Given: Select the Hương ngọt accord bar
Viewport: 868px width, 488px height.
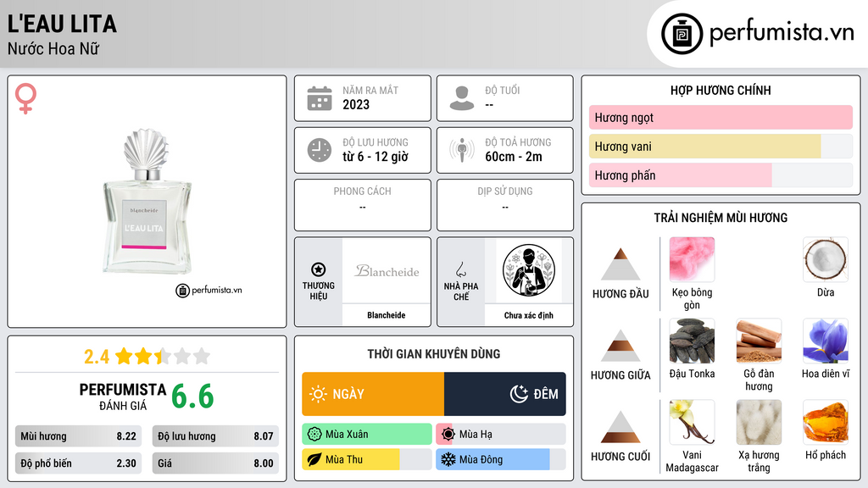Looking at the screenshot, I should point(721,117).
